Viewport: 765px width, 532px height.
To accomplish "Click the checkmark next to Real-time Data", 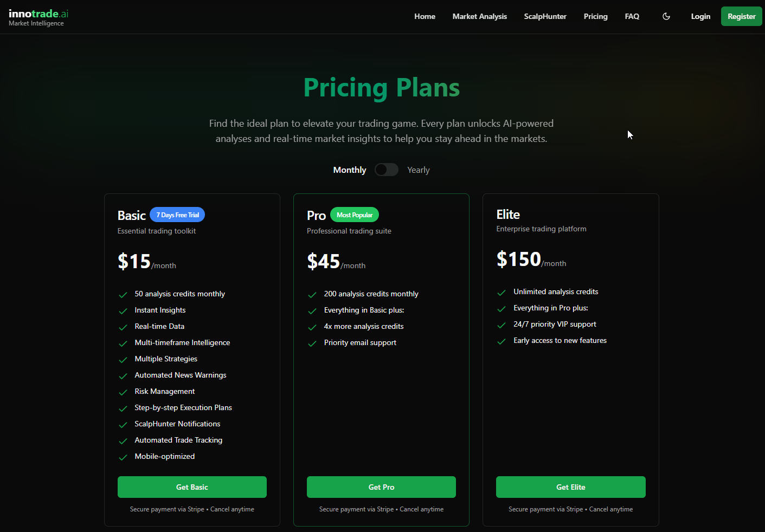I will click(123, 327).
